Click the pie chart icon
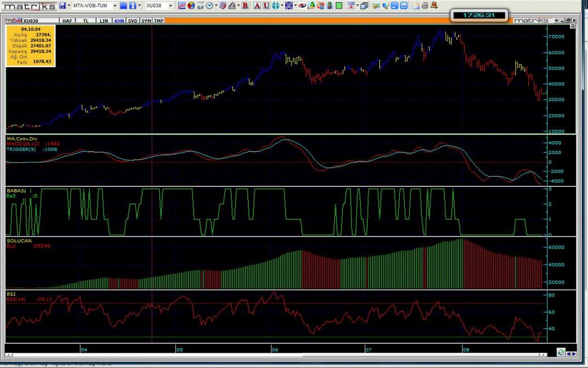The image size is (588, 368). (x=191, y=5)
